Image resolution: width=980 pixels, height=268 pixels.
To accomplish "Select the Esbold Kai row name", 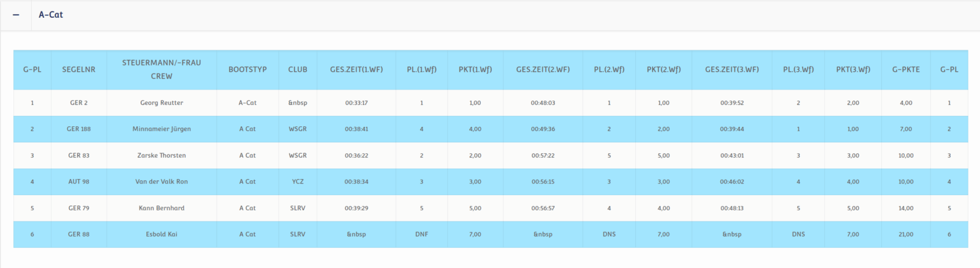I will (x=161, y=234).
